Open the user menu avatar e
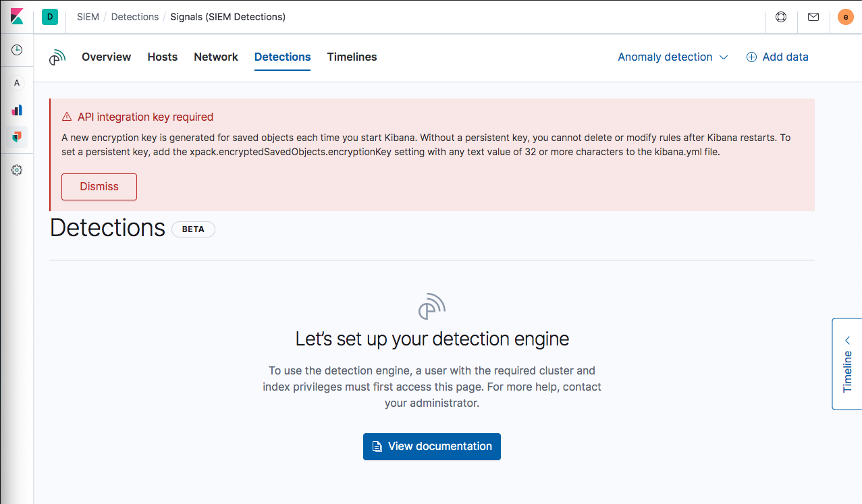Image resolution: width=862 pixels, height=504 pixels. [846, 17]
